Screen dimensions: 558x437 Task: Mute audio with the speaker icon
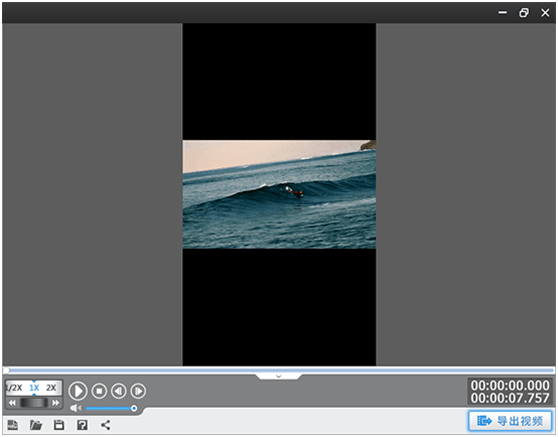coord(75,408)
